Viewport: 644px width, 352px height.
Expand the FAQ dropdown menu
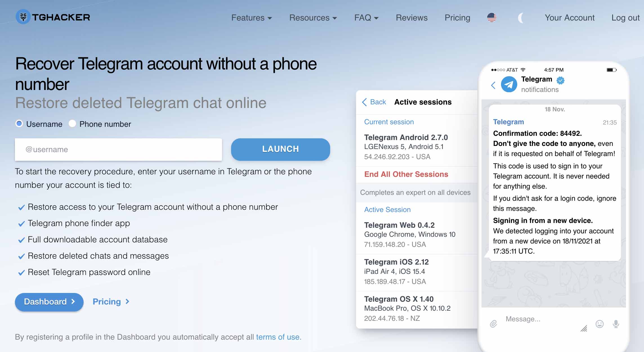[x=366, y=17]
